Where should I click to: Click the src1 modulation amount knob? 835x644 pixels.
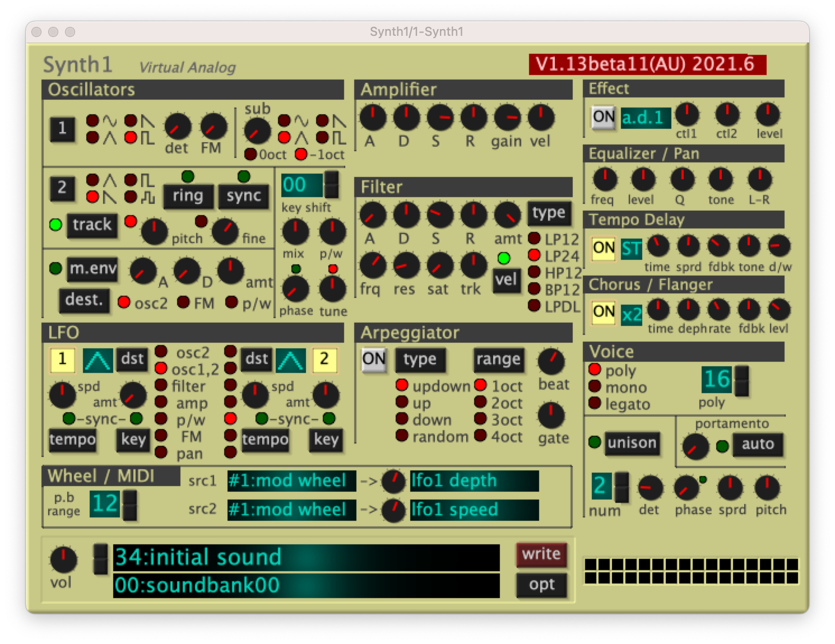tap(393, 481)
